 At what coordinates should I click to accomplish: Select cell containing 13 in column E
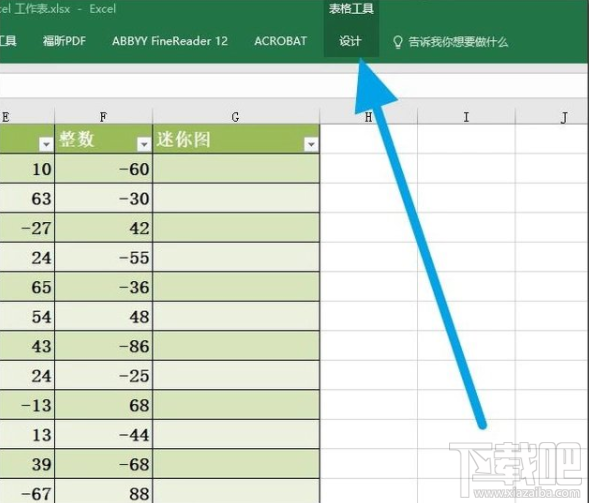pyautogui.click(x=27, y=435)
